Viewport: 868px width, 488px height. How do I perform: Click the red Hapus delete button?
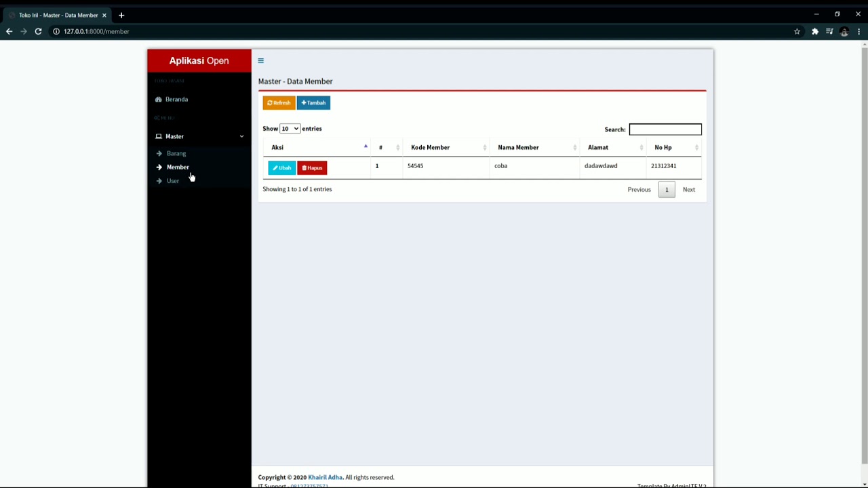pyautogui.click(x=312, y=168)
